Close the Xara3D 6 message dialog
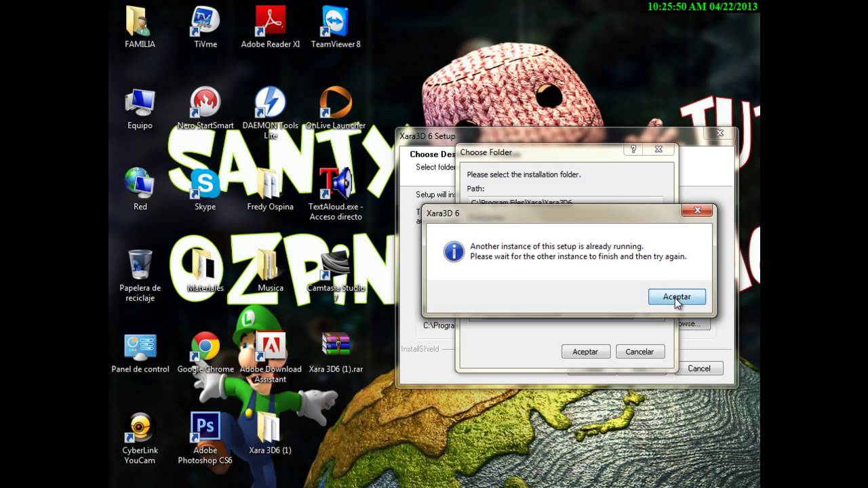Viewport: 868px width, 488px height. coord(697,211)
